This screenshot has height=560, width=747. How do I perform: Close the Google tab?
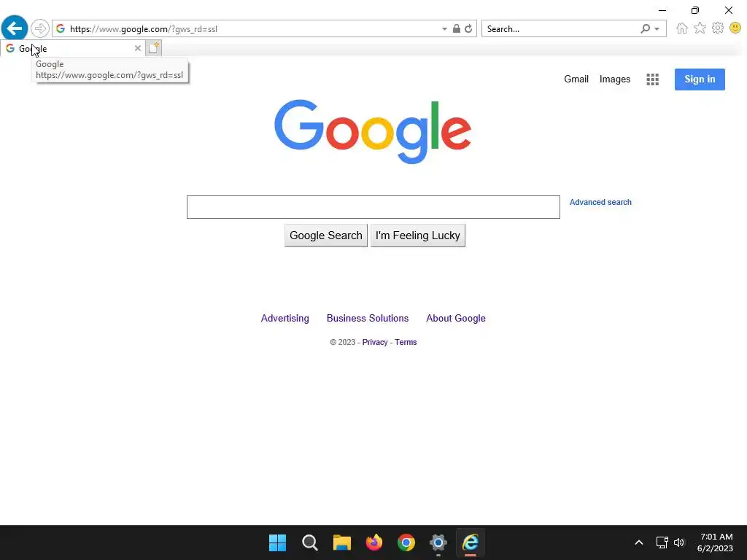pyautogui.click(x=138, y=48)
